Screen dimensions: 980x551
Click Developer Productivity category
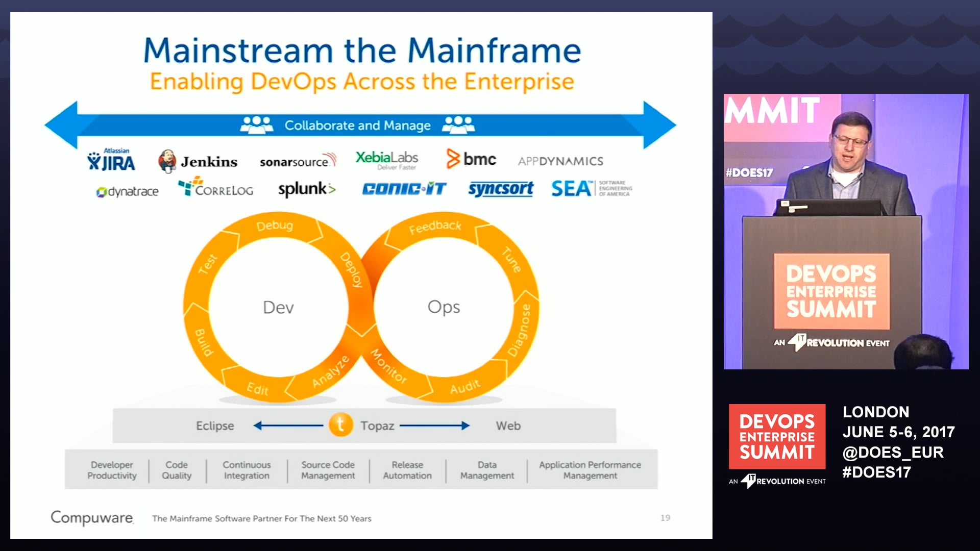112,470
